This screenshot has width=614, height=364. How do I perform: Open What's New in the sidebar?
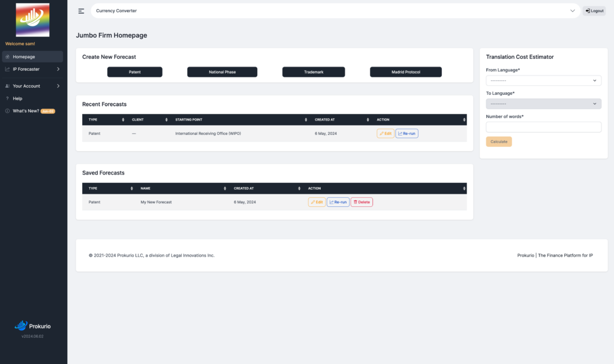pos(26,111)
